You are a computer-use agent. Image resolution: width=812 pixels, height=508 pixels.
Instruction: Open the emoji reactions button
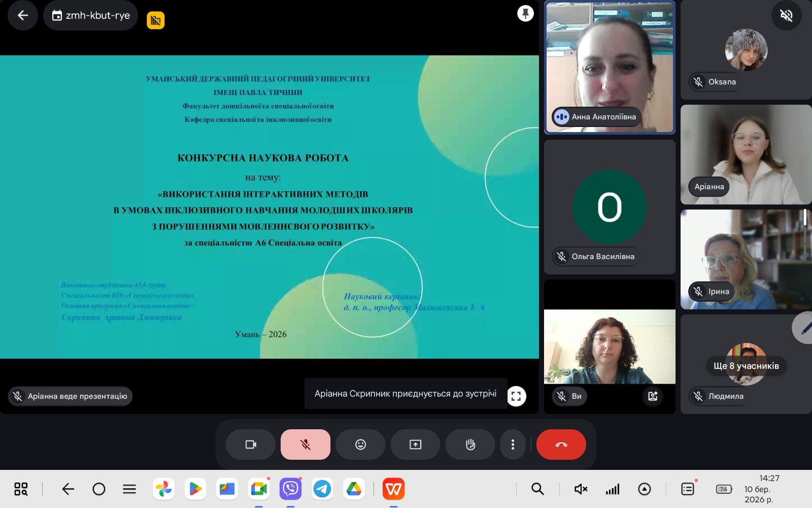click(x=360, y=444)
